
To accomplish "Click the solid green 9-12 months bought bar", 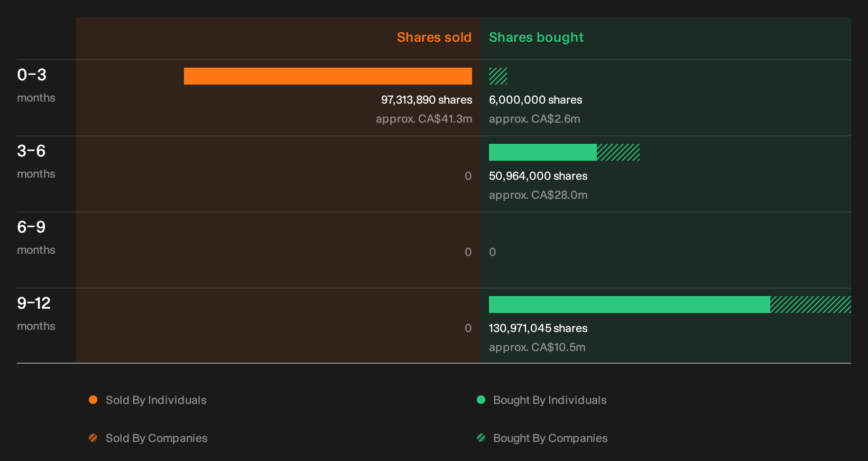I will click(x=630, y=305).
